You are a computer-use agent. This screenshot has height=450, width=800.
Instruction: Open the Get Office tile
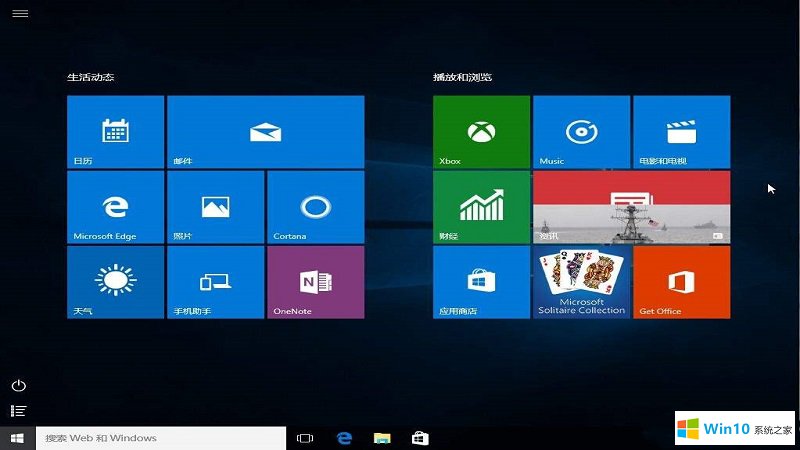click(682, 282)
